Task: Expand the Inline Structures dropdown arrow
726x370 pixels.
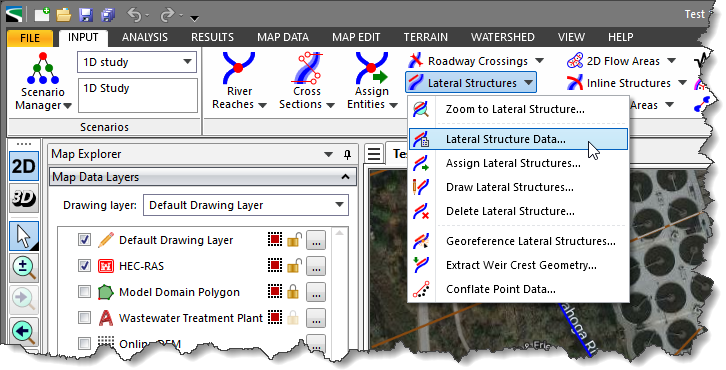Action: [682, 83]
